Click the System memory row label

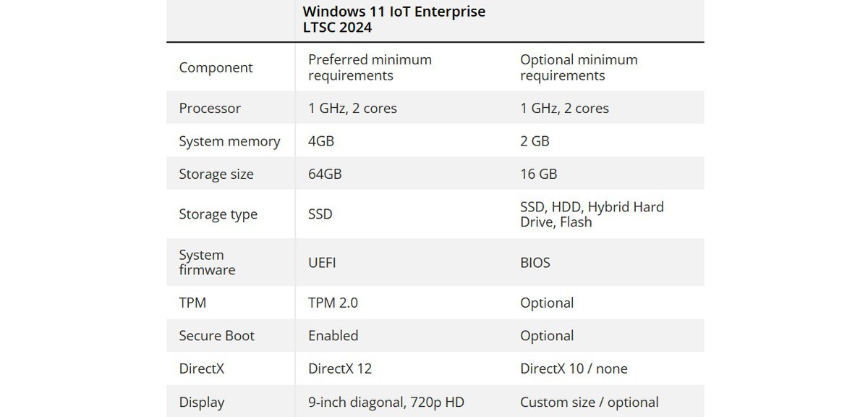[229, 141]
